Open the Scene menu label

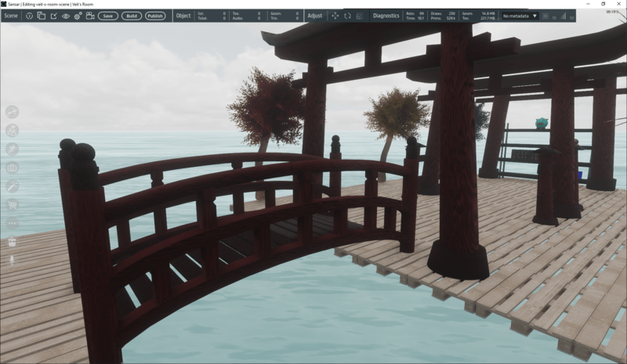[11, 16]
